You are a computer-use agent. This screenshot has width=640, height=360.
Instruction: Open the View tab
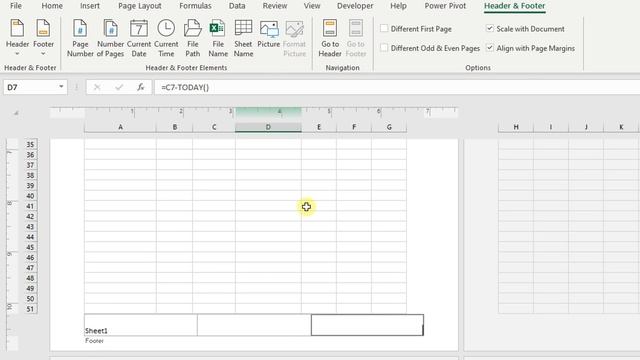pos(312,6)
